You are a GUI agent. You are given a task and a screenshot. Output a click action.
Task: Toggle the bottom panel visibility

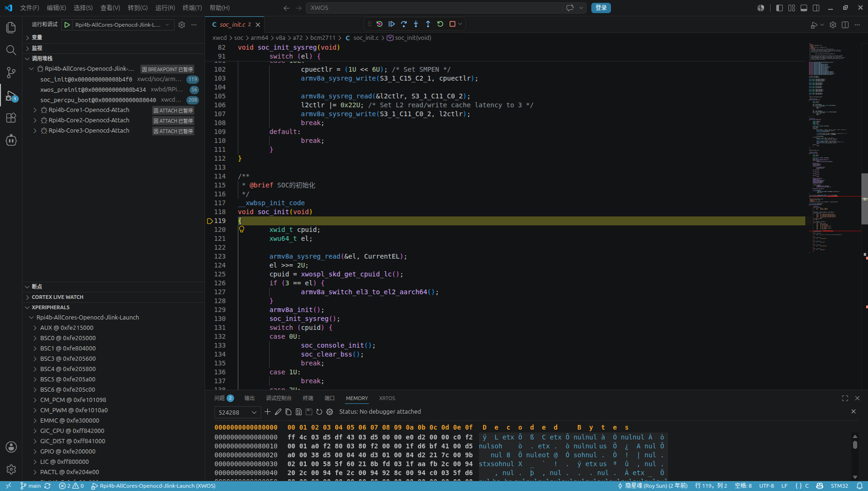click(x=804, y=7)
